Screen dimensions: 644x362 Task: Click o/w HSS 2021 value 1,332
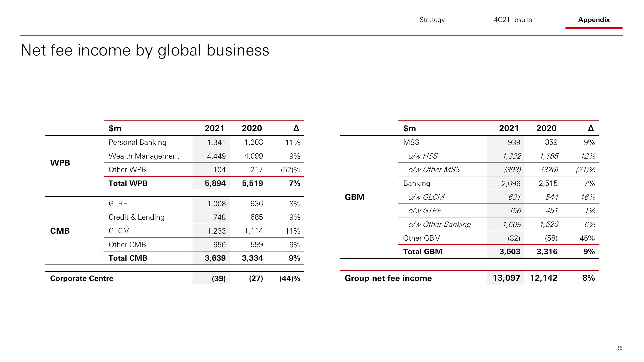pos(512,156)
